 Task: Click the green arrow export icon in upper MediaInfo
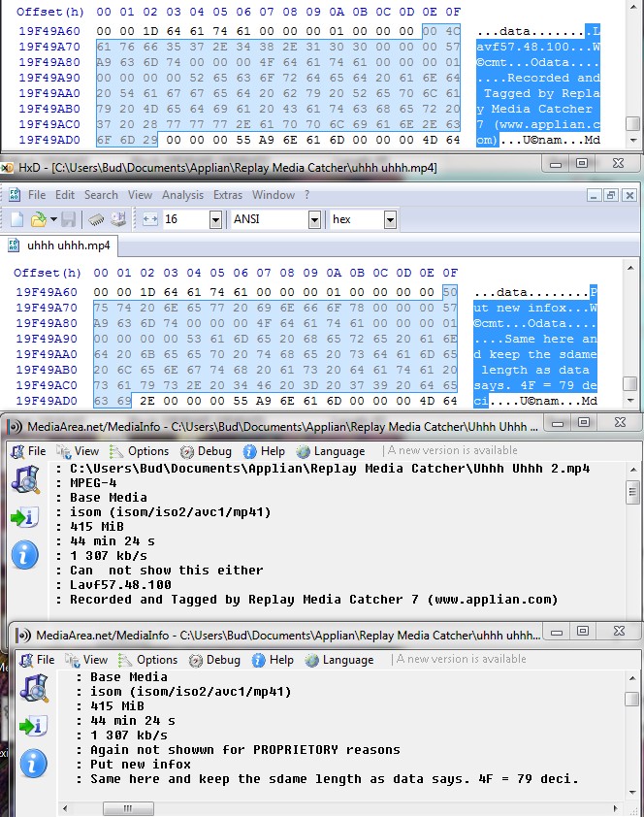point(24,517)
